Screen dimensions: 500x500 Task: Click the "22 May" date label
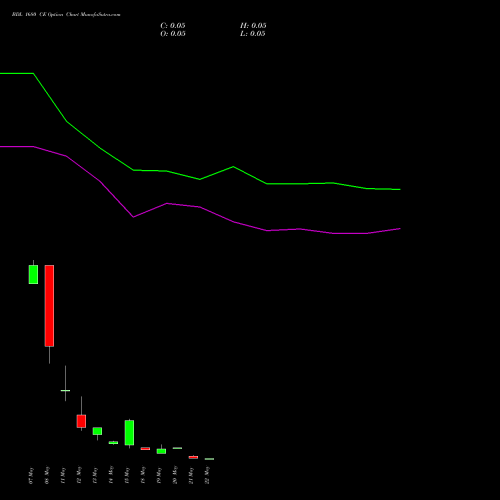pyautogui.click(x=207, y=475)
